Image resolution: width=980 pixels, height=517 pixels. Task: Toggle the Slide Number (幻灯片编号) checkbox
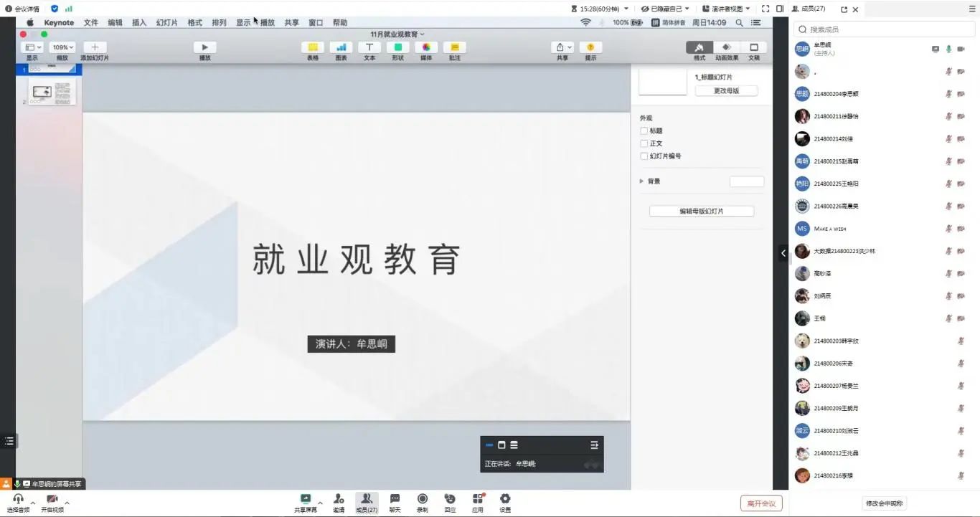(x=644, y=156)
